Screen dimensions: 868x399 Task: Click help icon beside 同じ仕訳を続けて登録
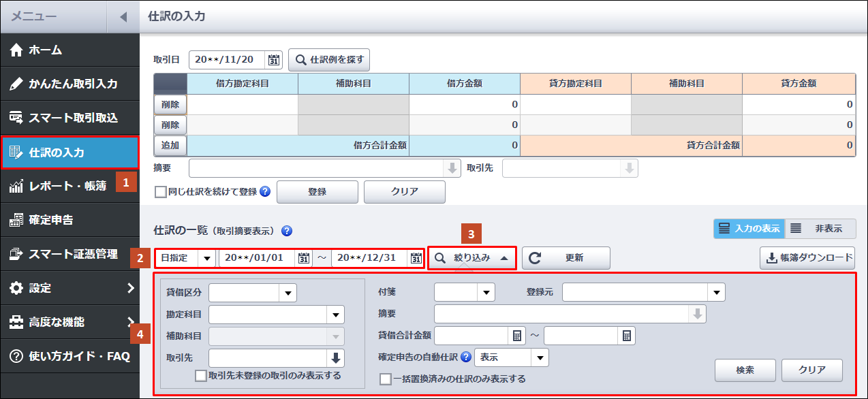265,192
